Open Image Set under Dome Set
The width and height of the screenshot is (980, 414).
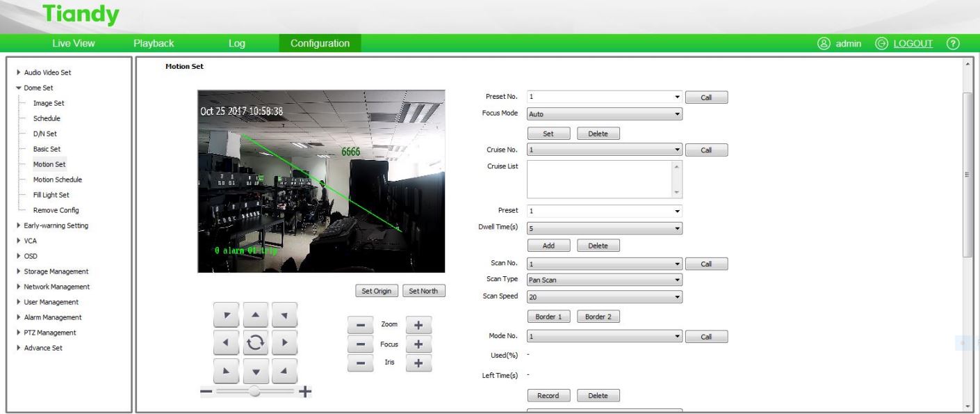pos(49,103)
